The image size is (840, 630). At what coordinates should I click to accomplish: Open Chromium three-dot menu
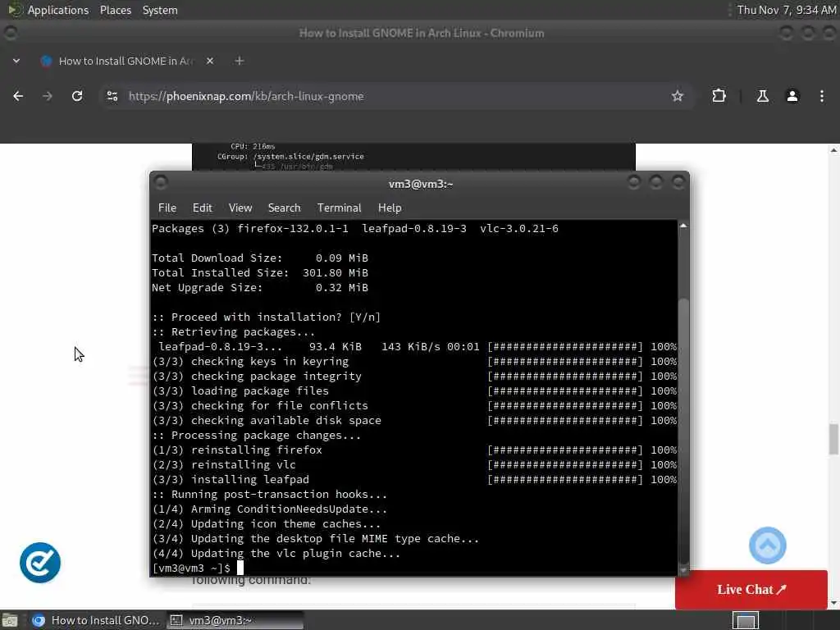point(821,96)
